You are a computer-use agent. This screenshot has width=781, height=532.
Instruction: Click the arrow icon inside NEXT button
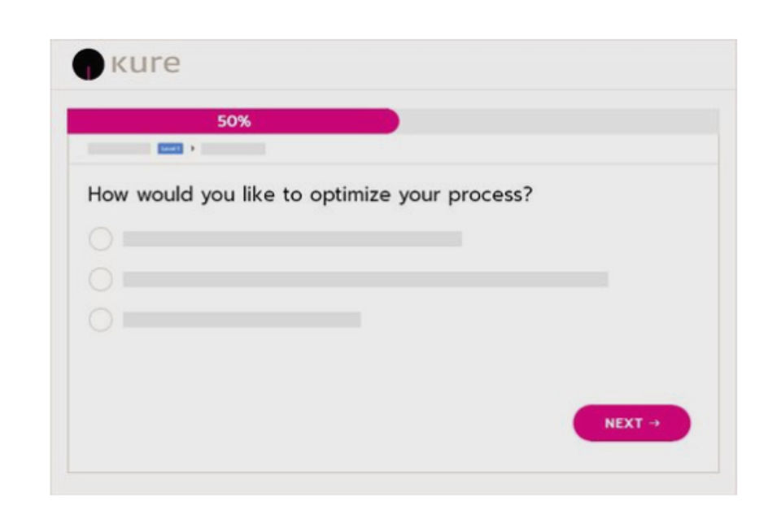[655, 423]
